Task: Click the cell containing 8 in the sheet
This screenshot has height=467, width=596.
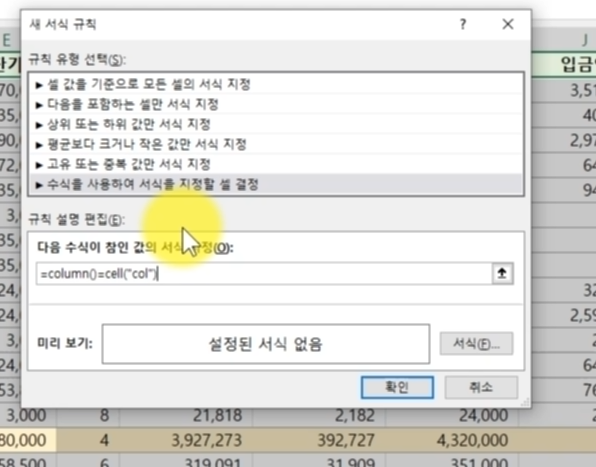Action: [x=88, y=415]
